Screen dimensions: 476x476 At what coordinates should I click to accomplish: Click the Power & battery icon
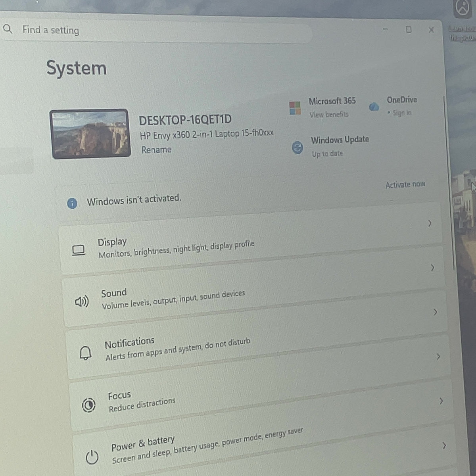92,457
